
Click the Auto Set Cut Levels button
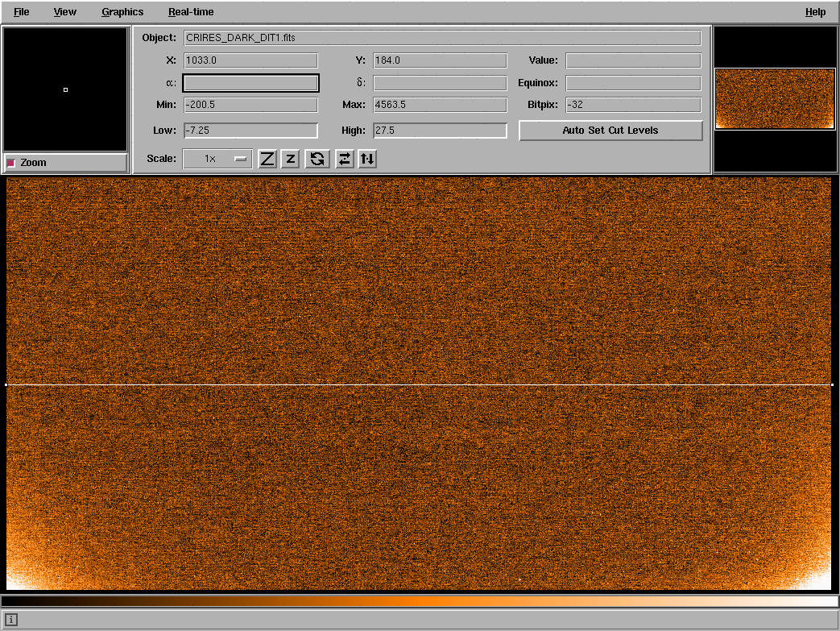(x=610, y=131)
